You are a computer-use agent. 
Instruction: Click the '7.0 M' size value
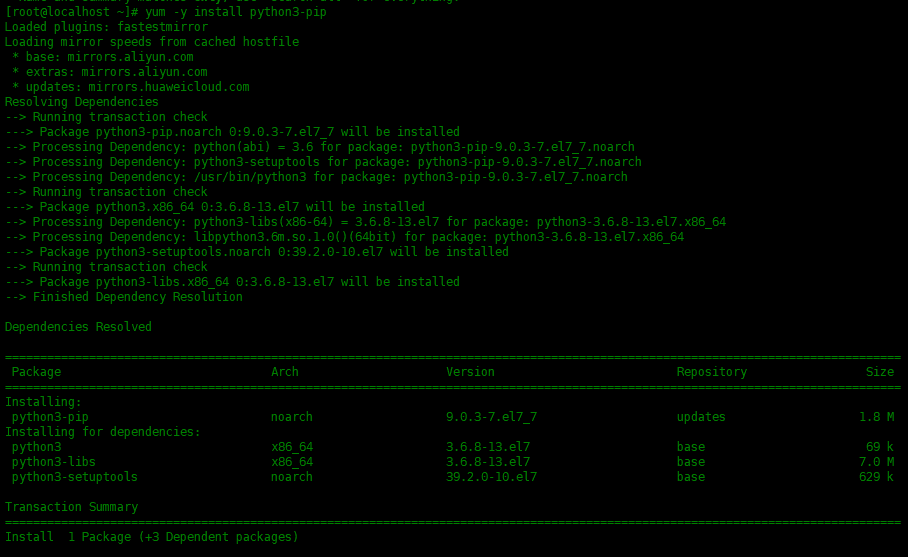click(877, 463)
